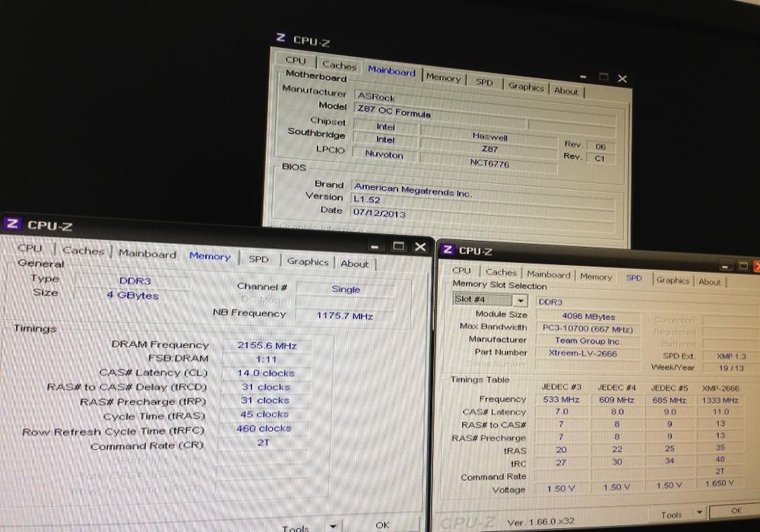The width and height of the screenshot is (760, 532).
Task: Open Graphics tab in Memory window
Action: click(x=307, y=261)
